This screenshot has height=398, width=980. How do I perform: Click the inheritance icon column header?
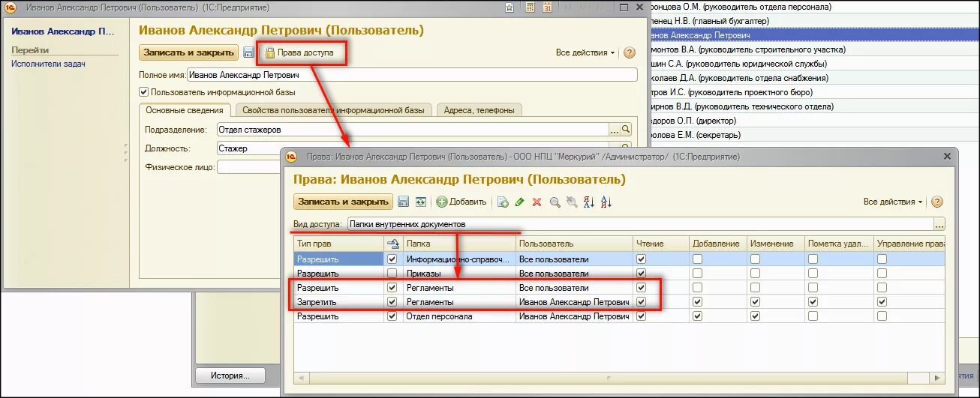(x=392, y=244)
